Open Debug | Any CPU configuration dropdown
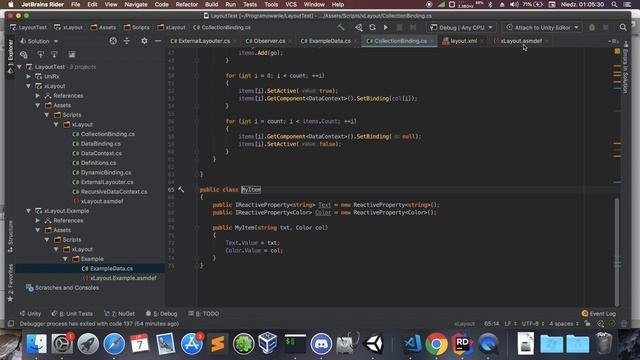 point(462,27)
